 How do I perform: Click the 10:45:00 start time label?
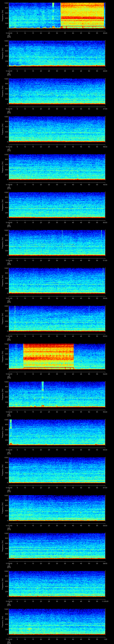9,71
